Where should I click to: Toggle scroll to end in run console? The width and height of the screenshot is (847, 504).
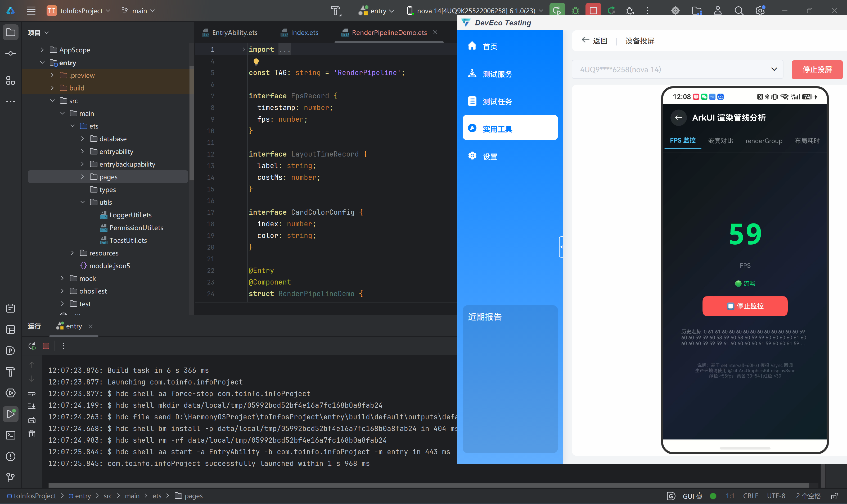[x=31, y=406]
